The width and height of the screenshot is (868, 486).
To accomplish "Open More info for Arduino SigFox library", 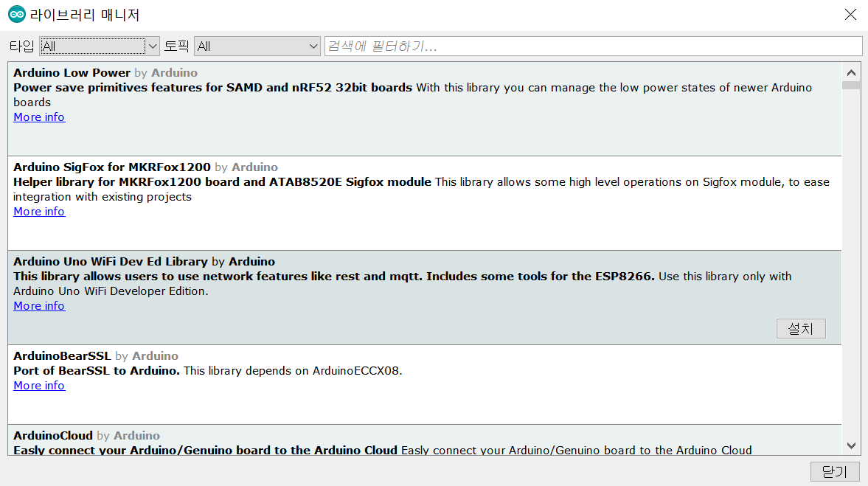I will tap(39, 212).
